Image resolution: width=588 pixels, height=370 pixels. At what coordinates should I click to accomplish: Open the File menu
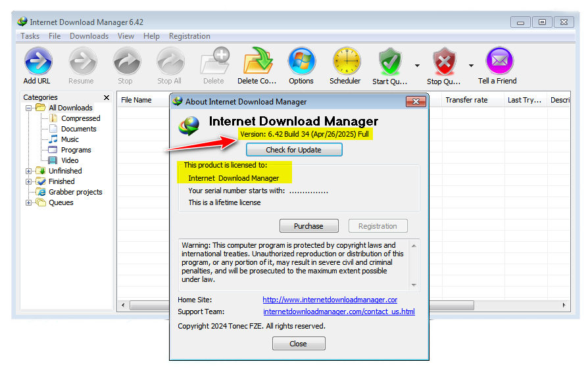click(55, 36)
